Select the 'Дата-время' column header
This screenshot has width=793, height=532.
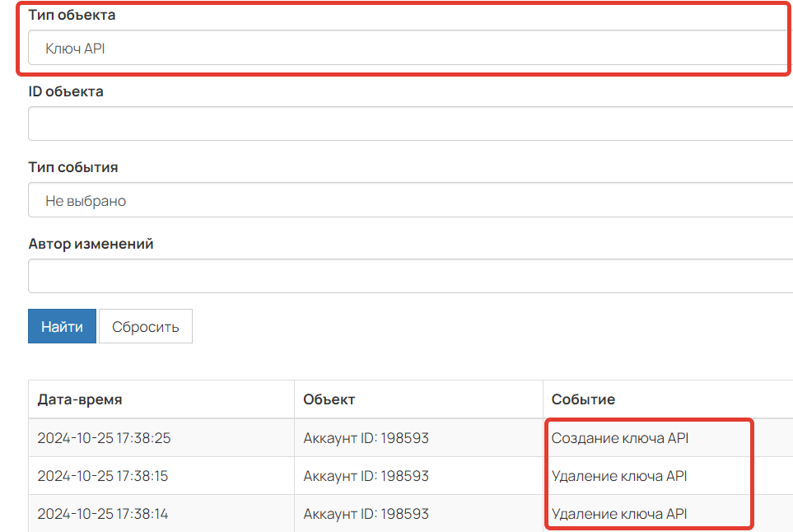click(80, 399)
